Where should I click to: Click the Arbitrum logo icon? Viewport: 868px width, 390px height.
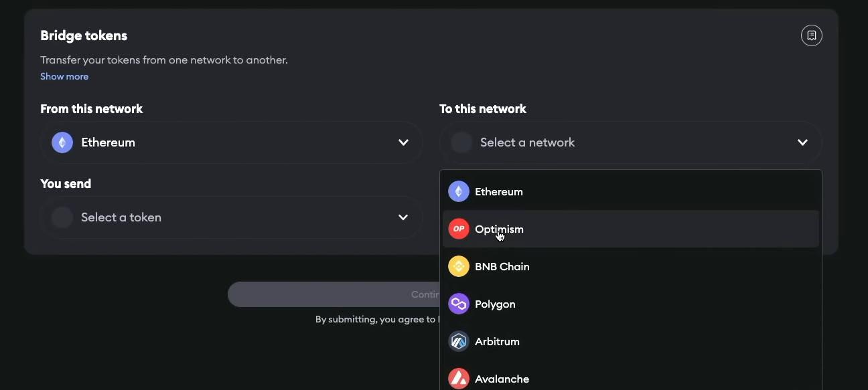pos(459,342)
